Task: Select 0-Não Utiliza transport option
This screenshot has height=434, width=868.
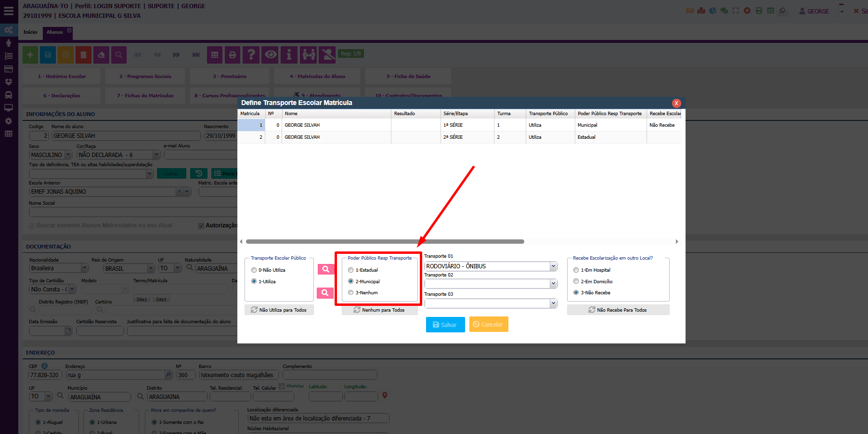Action: point(254,270)
